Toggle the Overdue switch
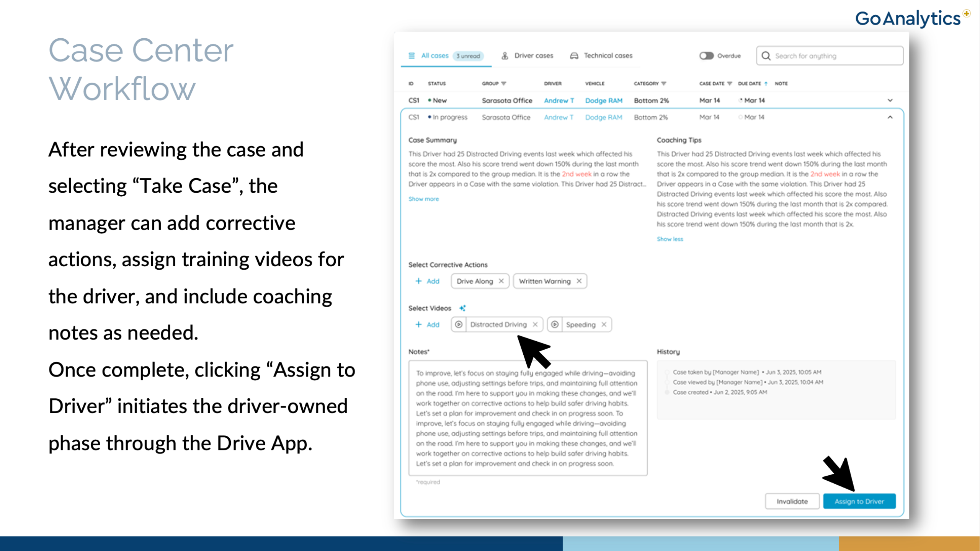Screen dimensions: 980x551 coord(706,56)
